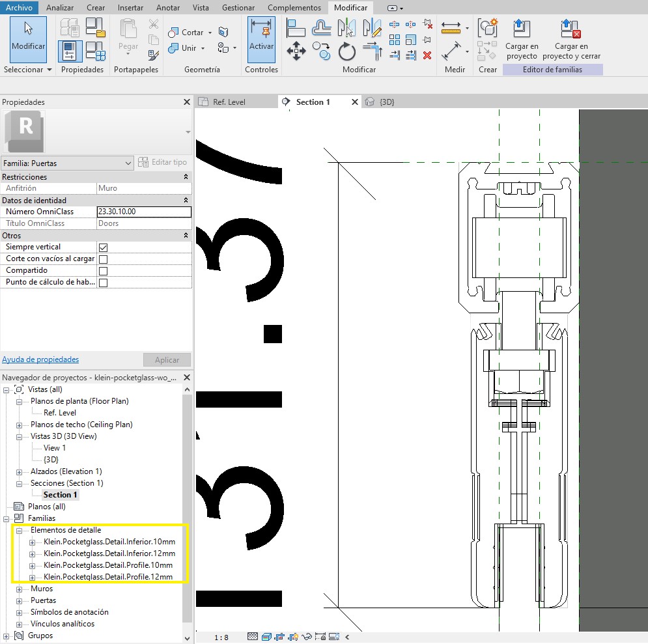Open the Anotar ribbon tab
Viewport: 648px width, 644px height.
(167, 8)
